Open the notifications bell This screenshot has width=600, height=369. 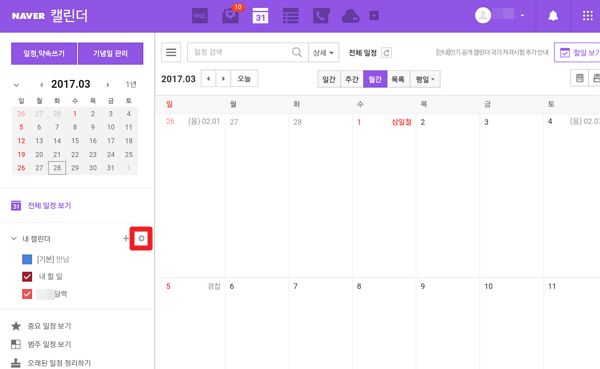coord(553,16)
